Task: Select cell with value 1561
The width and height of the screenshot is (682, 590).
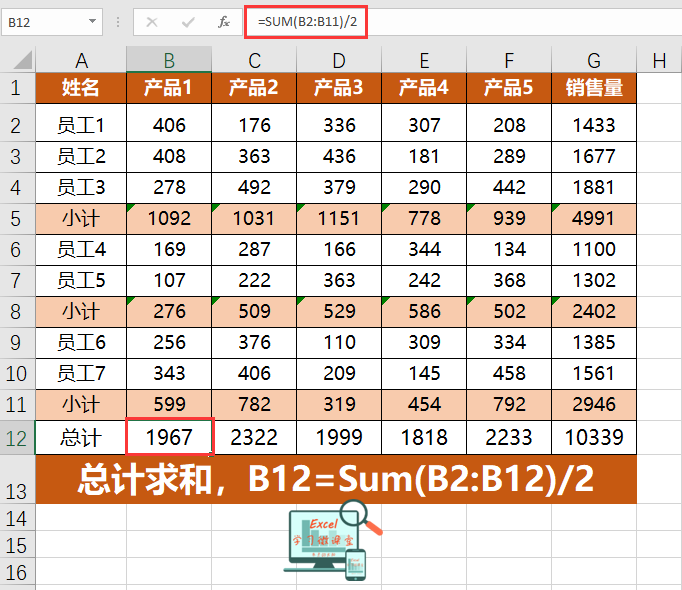Action: point(594,374)
